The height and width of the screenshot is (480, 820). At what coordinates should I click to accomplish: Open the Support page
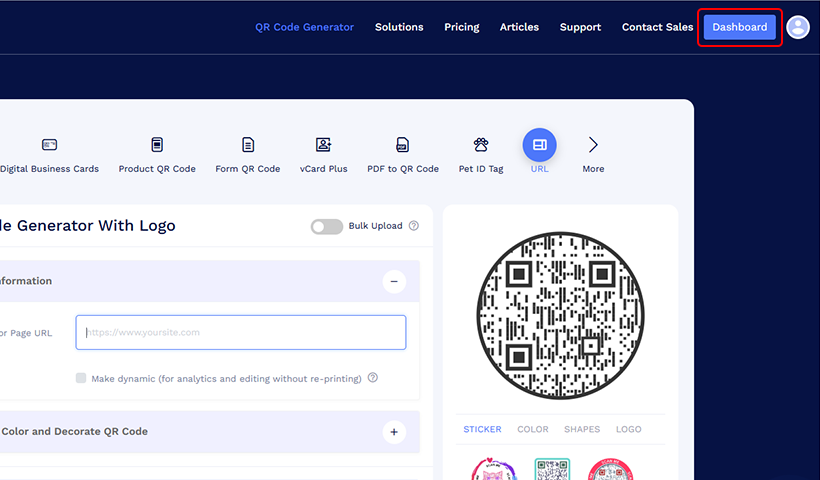pyautogui.click(x=580, y=27)
